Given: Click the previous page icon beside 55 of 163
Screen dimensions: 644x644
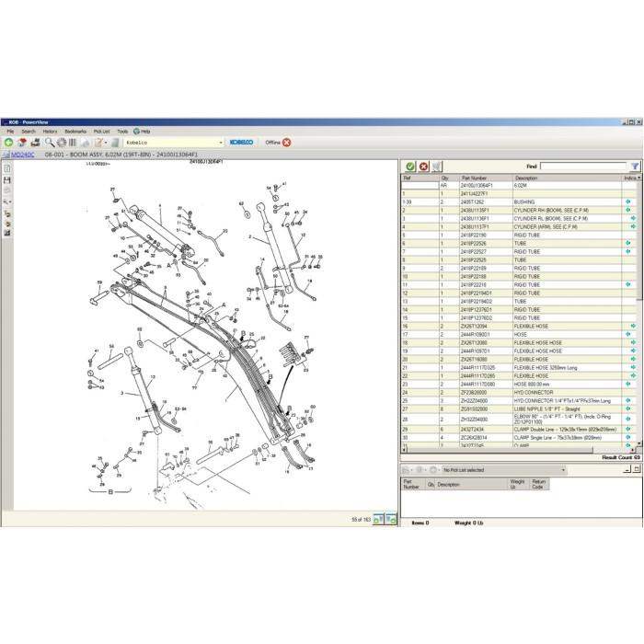Looking at the screenshot, I should point(378,519).
